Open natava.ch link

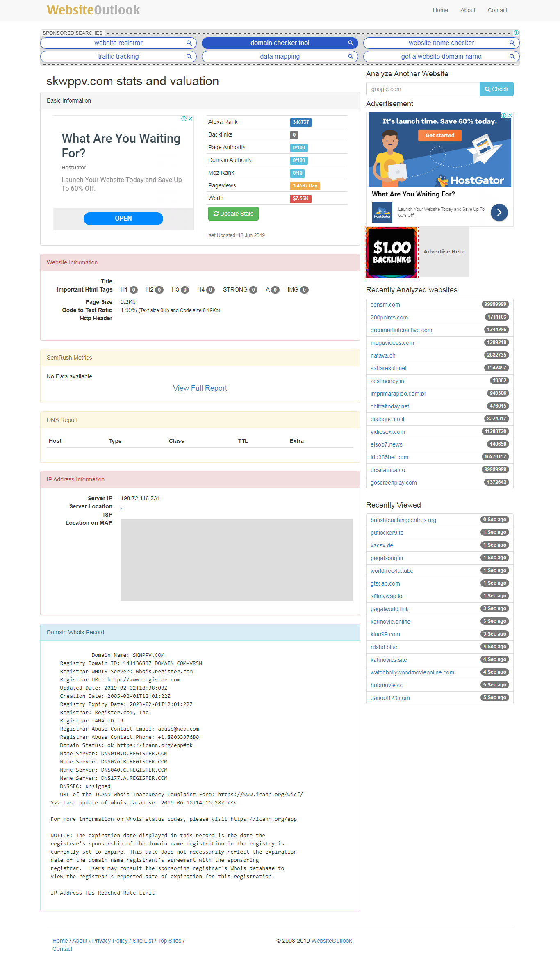[383, 355]
